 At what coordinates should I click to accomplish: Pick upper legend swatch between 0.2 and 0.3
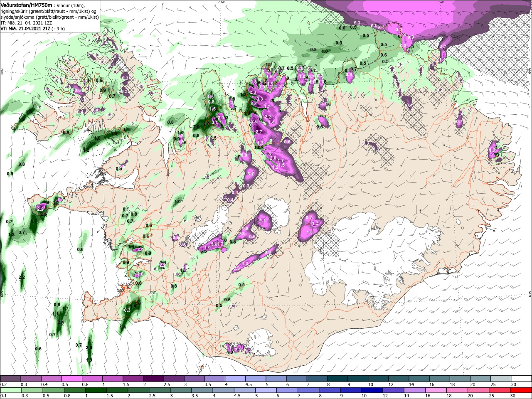tap(11, 378)
